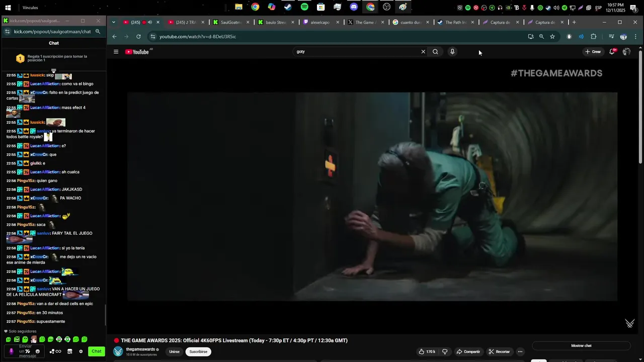Join the channel with Unirse button
The image size is (644, 362).
(174, 351)
